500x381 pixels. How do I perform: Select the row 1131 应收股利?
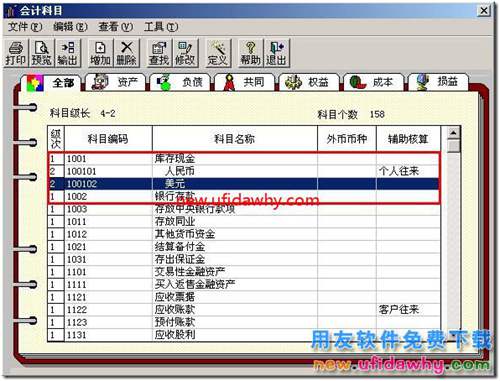pyautogui.click(x=244, y=335)
